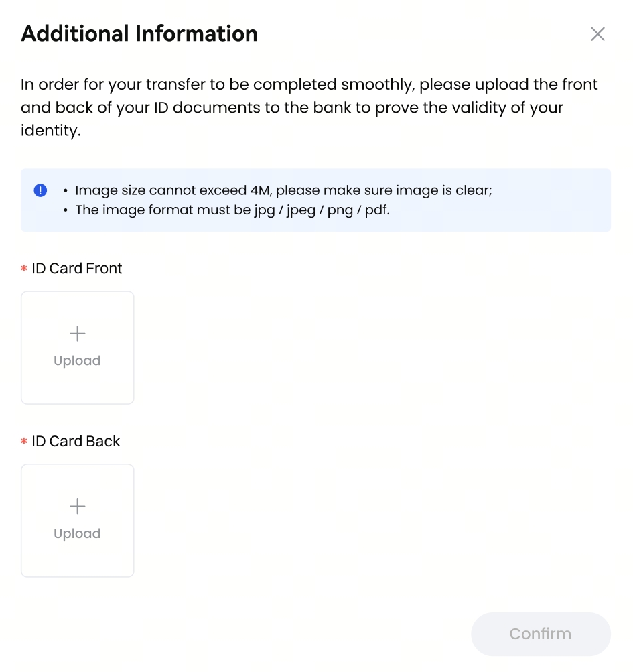Open file picker from ID Card Back box
The image size is (633, 672).
[78, 521]
